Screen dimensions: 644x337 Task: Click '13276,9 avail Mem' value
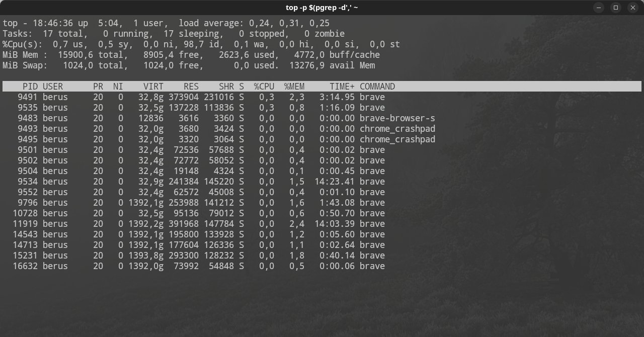pos(332,65)
